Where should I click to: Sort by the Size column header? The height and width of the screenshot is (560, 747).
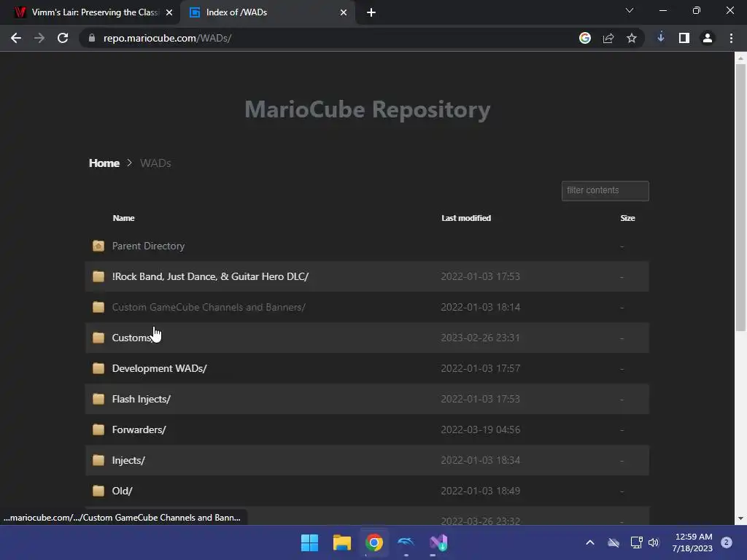coord(627,218)
